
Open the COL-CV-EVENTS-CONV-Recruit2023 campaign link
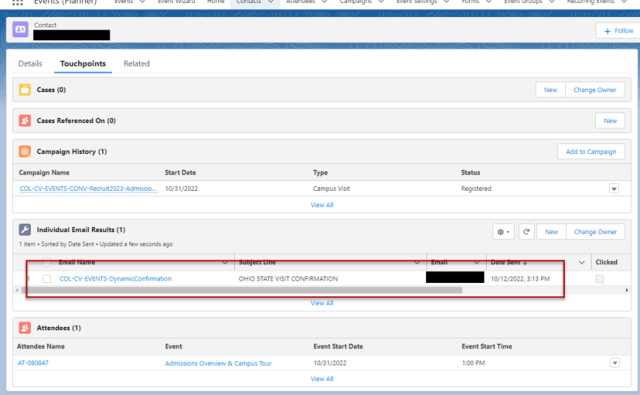(x=88, y=189)
